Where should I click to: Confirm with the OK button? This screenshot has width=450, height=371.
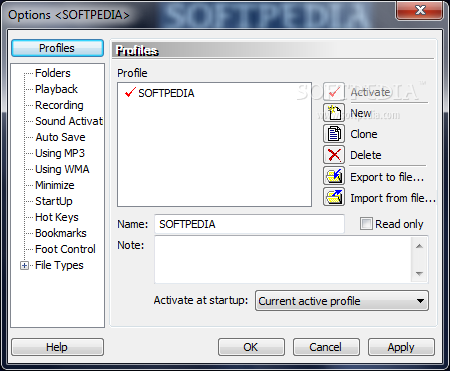tap(251, 347)
